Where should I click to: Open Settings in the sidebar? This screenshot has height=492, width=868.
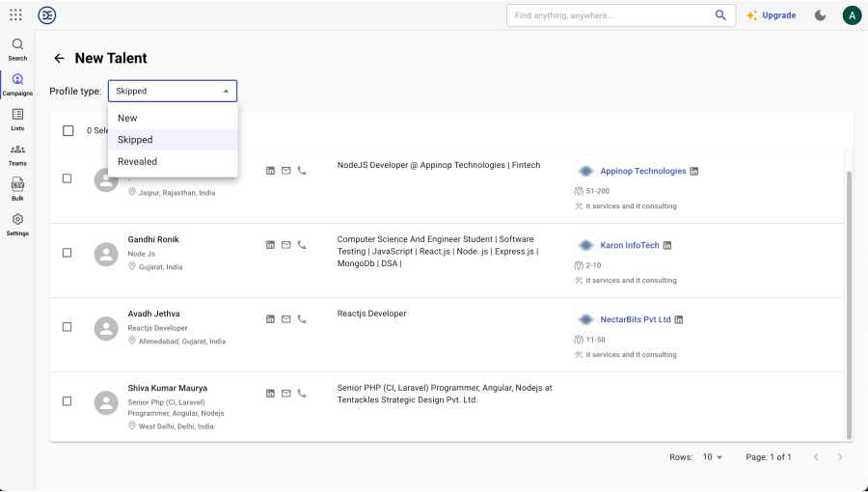[x=17, y=225]
